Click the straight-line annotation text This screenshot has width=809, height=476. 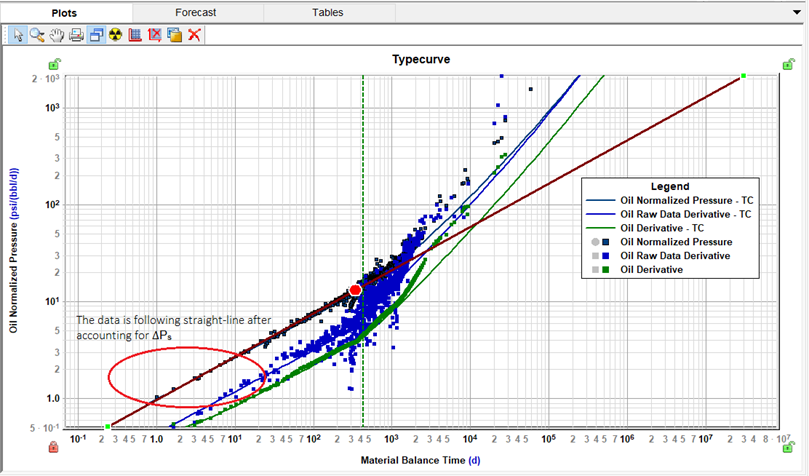point(174,327)
